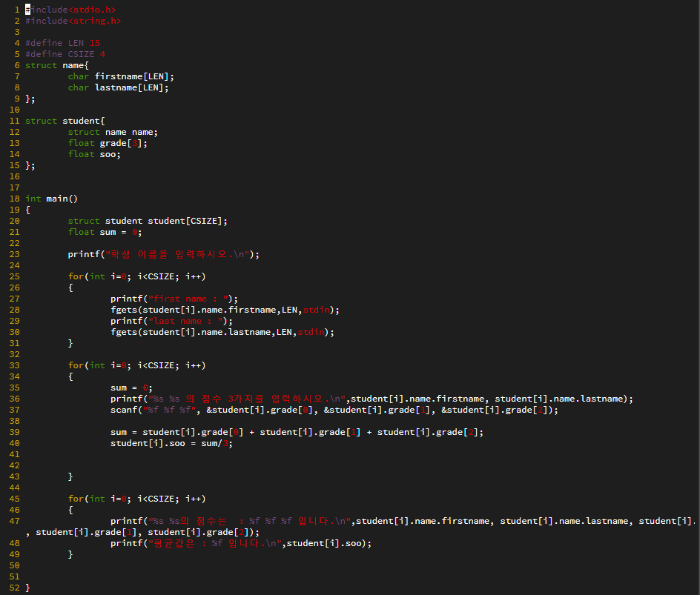Click the #include<stdio.h> line
This screenshot has width=700, height=595.
pyautogui.click(x=70, y=10)
